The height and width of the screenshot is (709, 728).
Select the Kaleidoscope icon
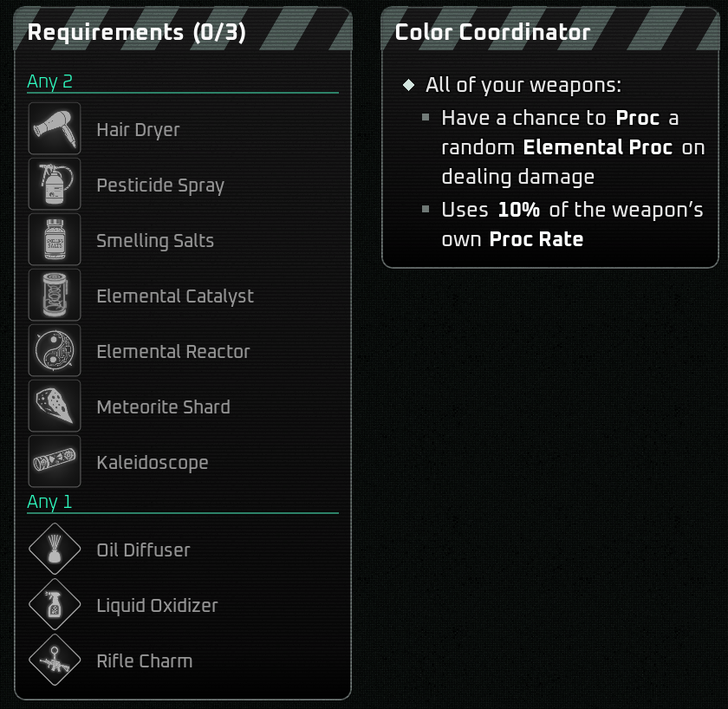coord(55,461)
